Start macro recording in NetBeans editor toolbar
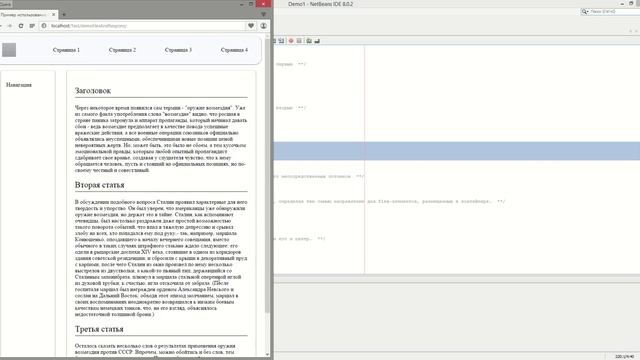This screenshot has width=640, height=360. tap(291, 41)
